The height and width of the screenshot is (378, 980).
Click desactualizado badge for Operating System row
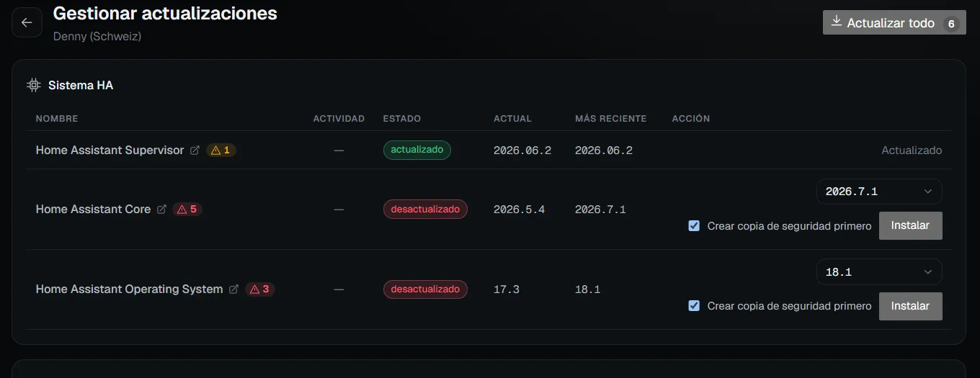(x=425, y=289)
